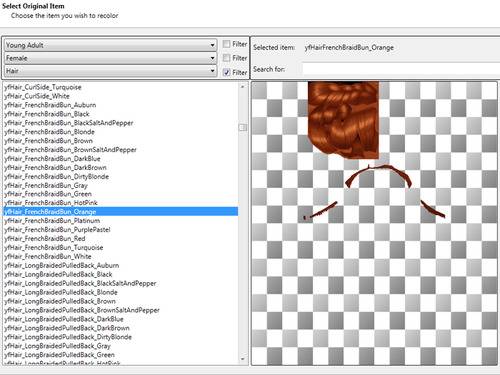Click the list scrollbar up arrow
The height and width of the screenshot is (375, 500).
tap(243, 87)
